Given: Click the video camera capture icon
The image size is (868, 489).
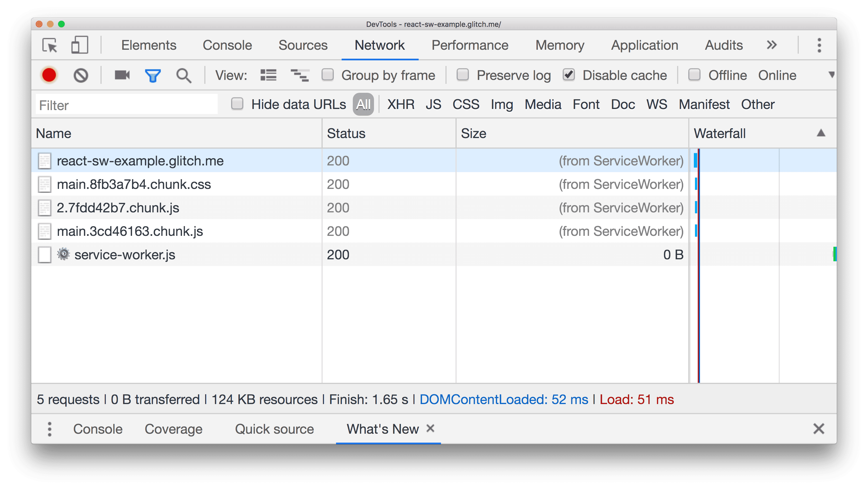Looking at the screenshot, I should pyautogui.click(x=122, y=75).
